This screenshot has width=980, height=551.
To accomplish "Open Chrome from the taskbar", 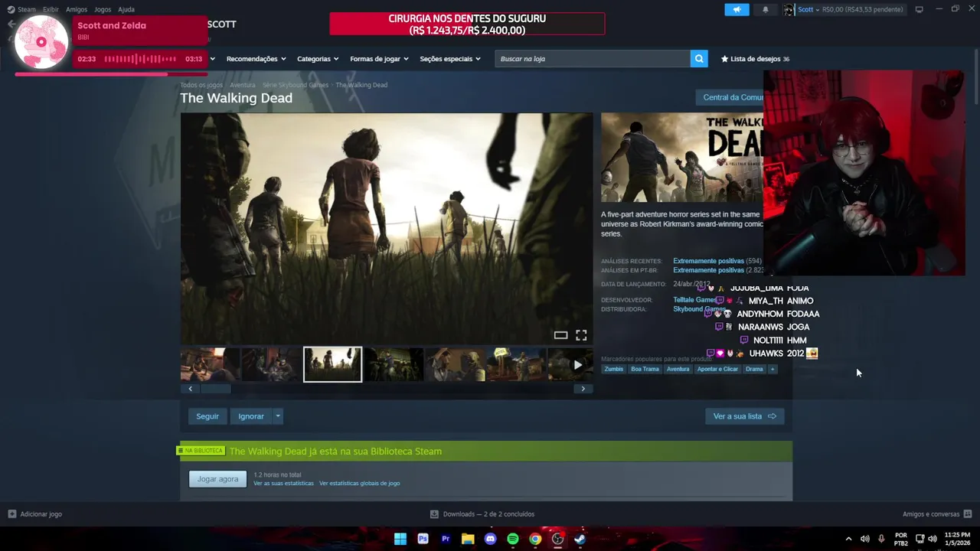I will [x=535, y=539].
